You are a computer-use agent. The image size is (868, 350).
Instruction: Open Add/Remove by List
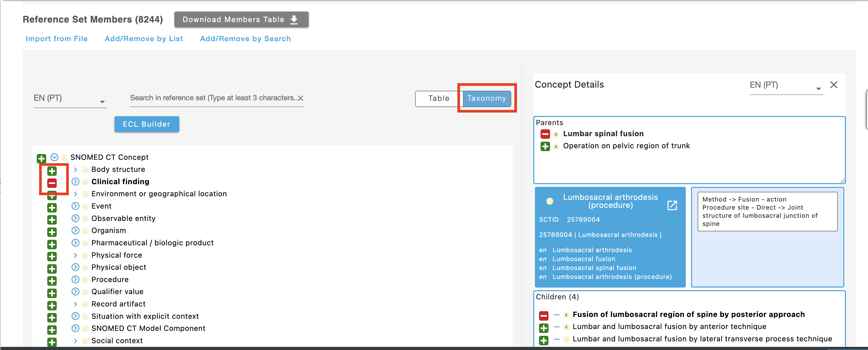[x=144, y=39]
